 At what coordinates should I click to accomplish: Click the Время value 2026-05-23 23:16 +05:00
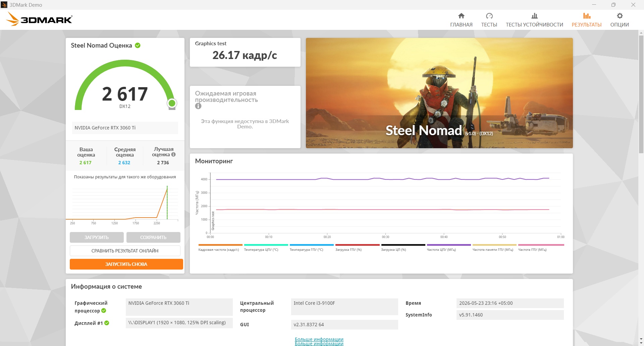[510, 303]
